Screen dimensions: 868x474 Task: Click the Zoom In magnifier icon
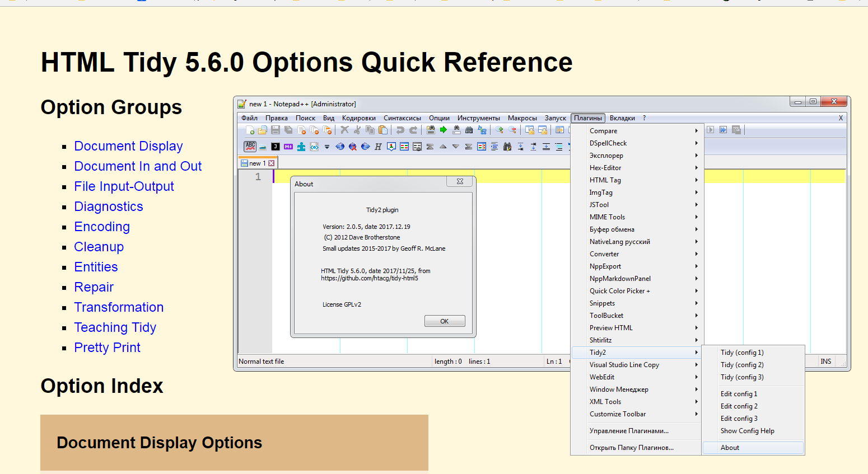click(x=499, y=130)
